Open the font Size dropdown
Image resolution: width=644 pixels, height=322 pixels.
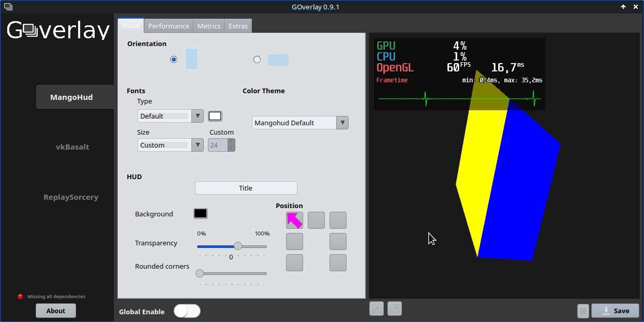point(171,145)
